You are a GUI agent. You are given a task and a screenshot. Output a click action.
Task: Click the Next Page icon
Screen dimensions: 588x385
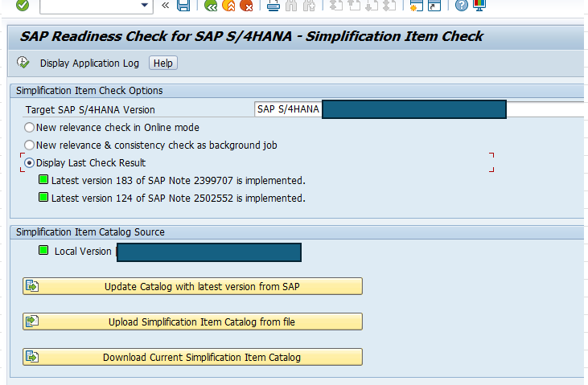click(x=372, y=6)
